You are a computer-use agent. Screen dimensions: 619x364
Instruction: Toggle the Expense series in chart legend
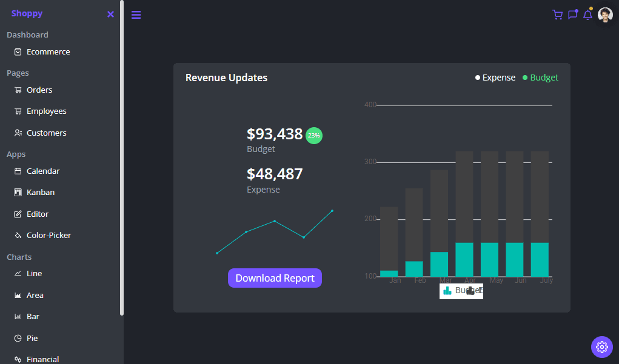(x=498, y=78)
